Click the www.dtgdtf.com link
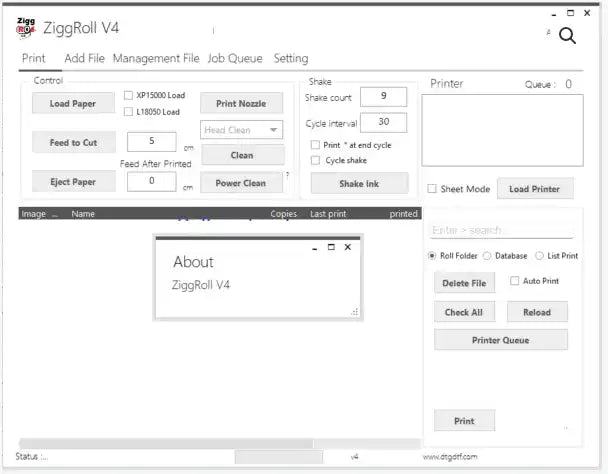608x474 pixels. click(x=450, y=457)
